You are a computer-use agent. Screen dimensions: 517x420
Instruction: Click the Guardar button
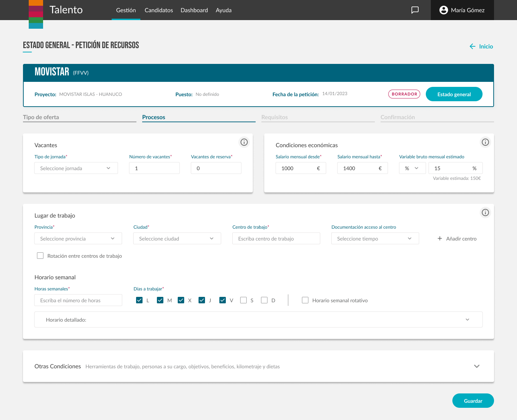point(473,401)
